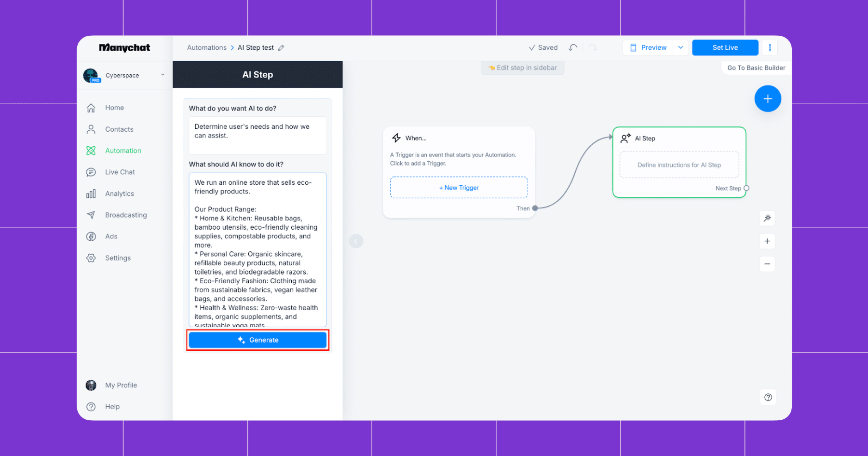Click the pencil icon to rename automation
The image size is (868, 456).
[281, 48]
